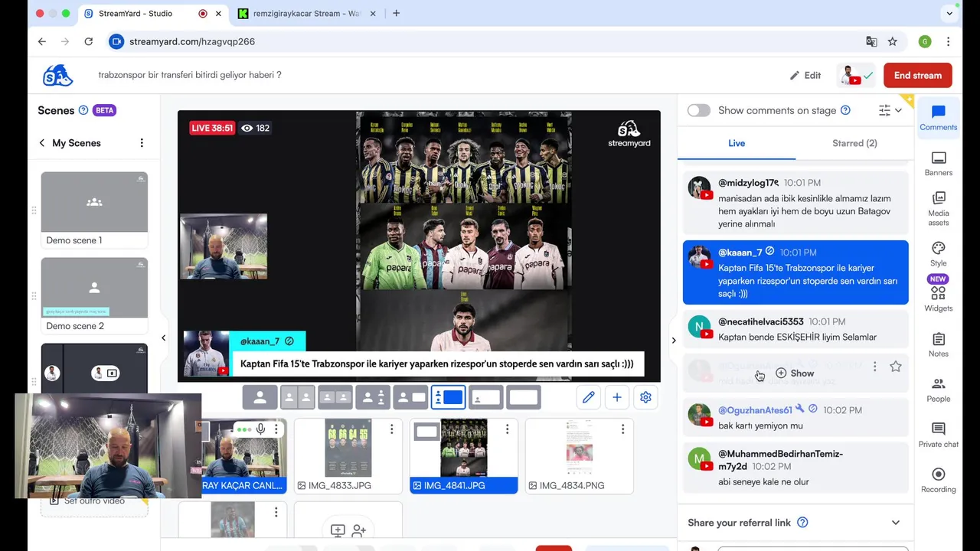
Task: Open the Banners panel
Action: pyautogui.click(x=939, y=163)
